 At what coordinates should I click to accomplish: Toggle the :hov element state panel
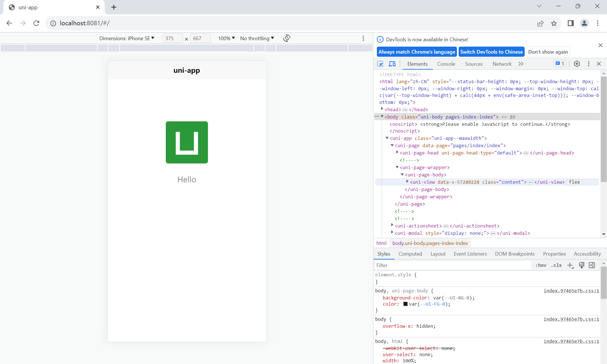[541, 265]
